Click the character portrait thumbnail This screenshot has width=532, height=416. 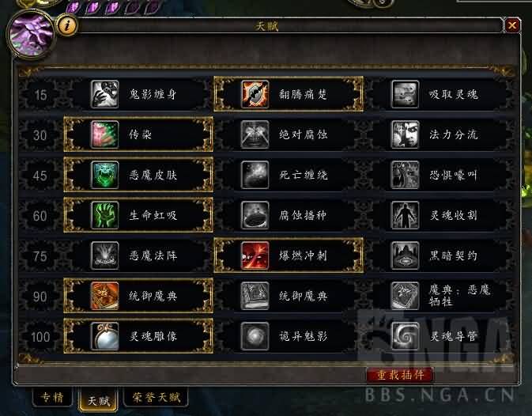click(x=31, y=34)
